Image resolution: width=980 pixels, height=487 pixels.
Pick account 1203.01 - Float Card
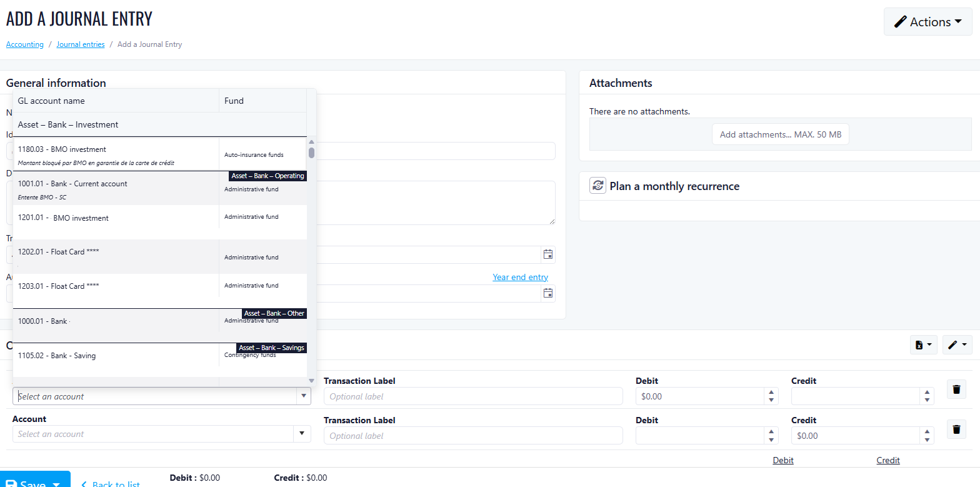pyautogui.click(x=159, y=291)
